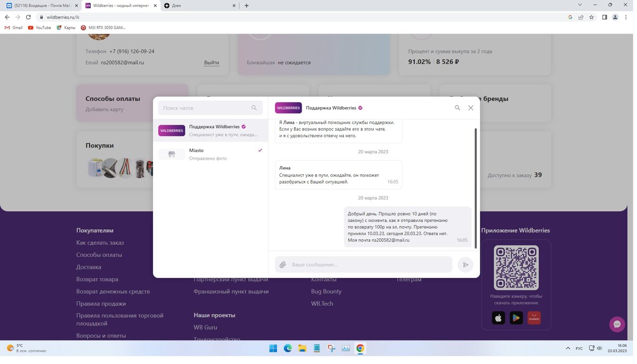Click the Выйти logout link
Image resolution: width=637 pixels, height=364 pixels.
[x=212, y=63]
